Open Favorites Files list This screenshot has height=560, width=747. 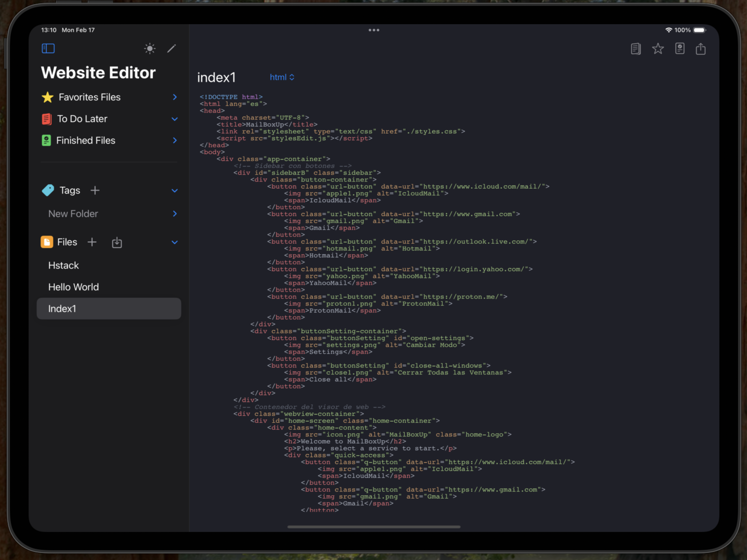coord(89,97)
